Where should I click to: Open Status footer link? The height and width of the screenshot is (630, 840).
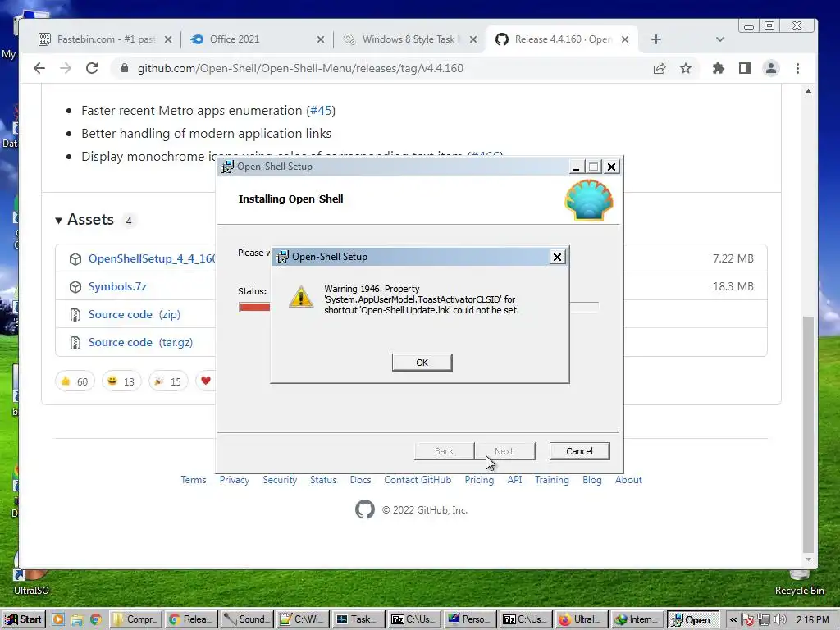tap(323, 479)
